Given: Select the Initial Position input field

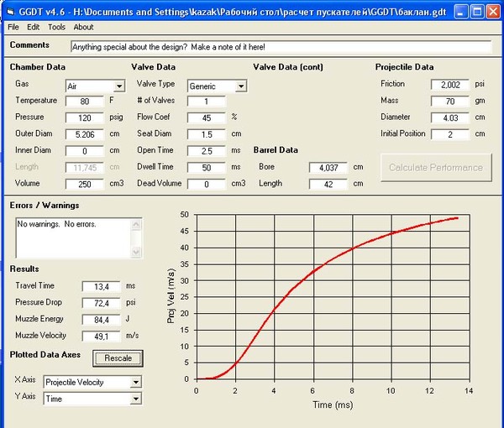Looking at the screenshot, I should [450, 134].
